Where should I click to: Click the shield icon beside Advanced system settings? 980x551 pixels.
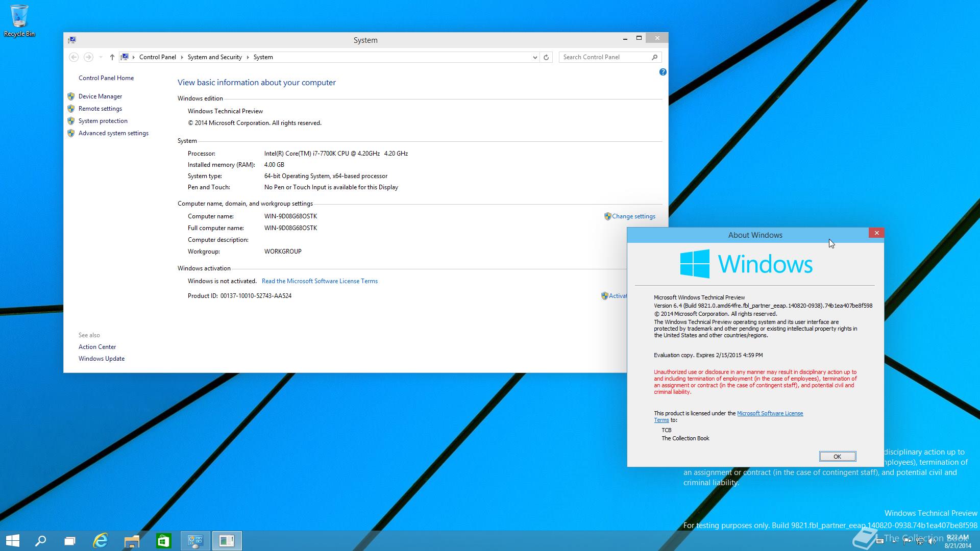click(71, 133)
